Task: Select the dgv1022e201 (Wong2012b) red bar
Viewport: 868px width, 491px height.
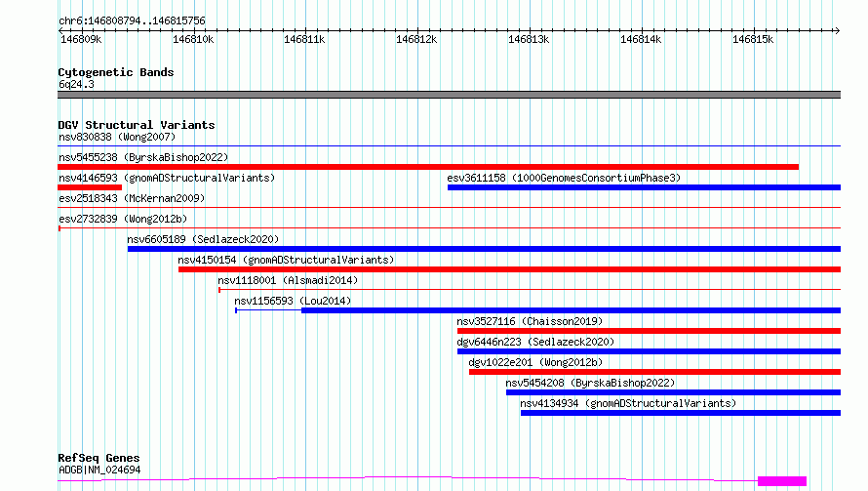Action: pos(654,372)
